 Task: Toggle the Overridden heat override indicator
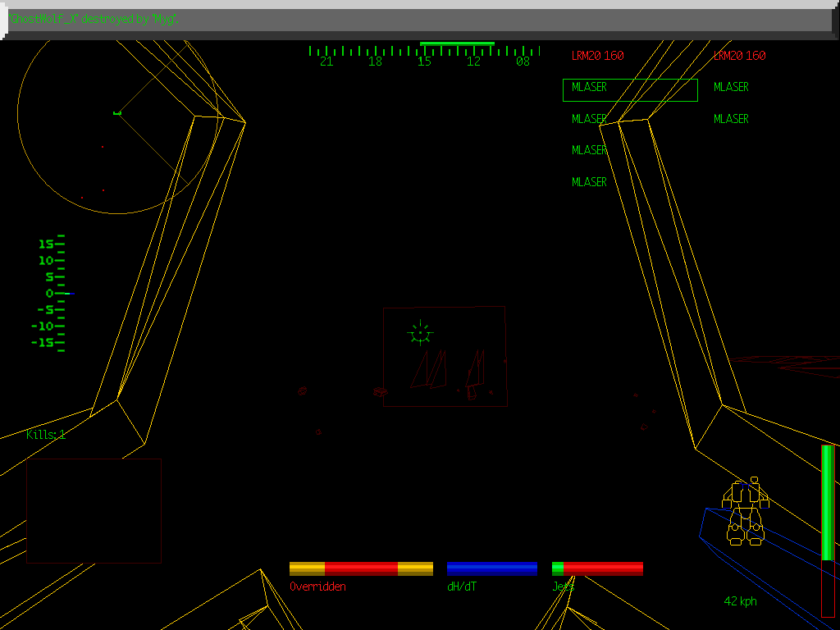[x=317, y=587]
